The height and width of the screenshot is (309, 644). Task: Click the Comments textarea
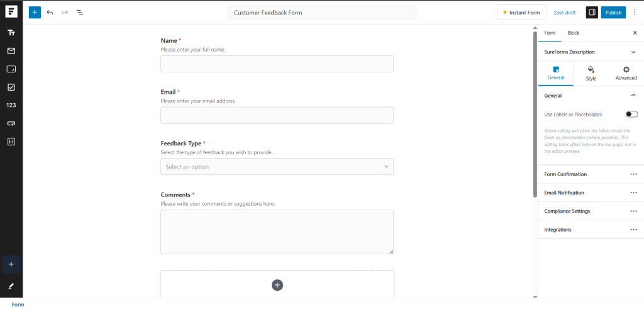pyautogui.click(x=277, y=232)
